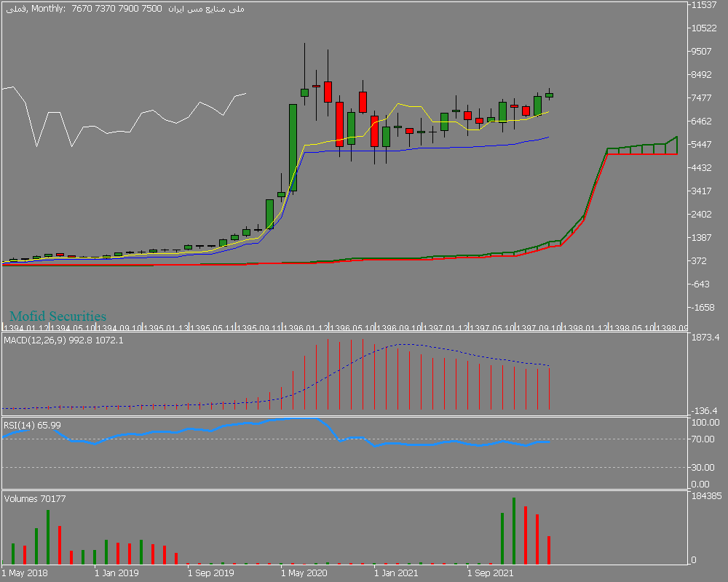The height and width of the screenshot is (582, 728).
Task: Click the 30.00 level on RSI scale
Action: click(x=703, y=468)
